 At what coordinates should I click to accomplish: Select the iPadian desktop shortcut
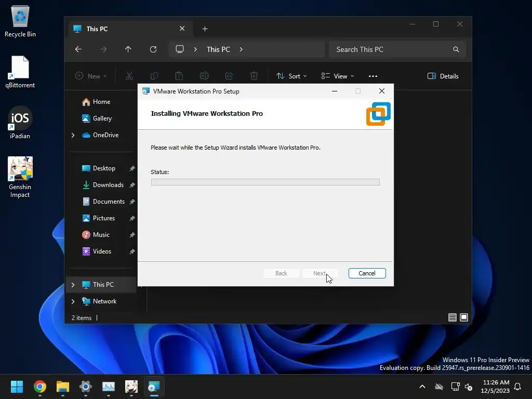coord(20,123)
